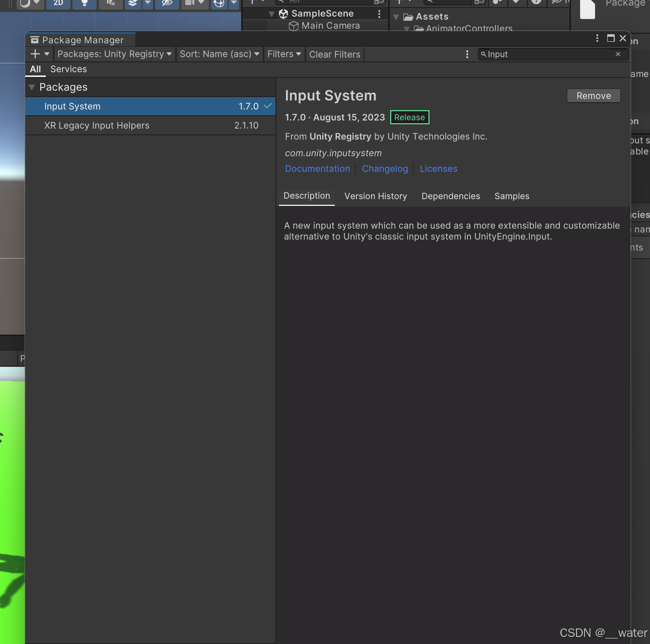Viewport: 650px width, 644px height.
Task: Open the add package dropdown arrow
Action: [x=47, y=54]
